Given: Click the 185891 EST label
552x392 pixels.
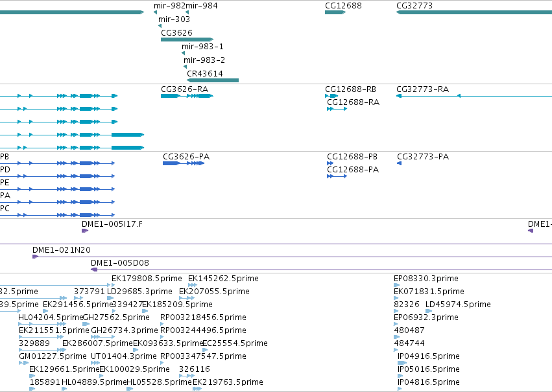Looking at the screenshot, I should [x=45, y=382].
